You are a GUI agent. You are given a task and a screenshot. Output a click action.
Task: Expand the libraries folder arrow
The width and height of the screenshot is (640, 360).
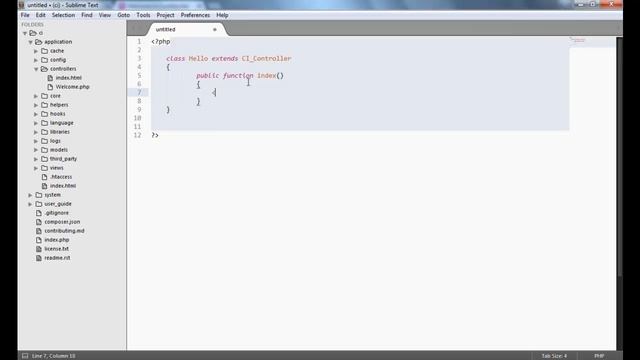[36, 132]
